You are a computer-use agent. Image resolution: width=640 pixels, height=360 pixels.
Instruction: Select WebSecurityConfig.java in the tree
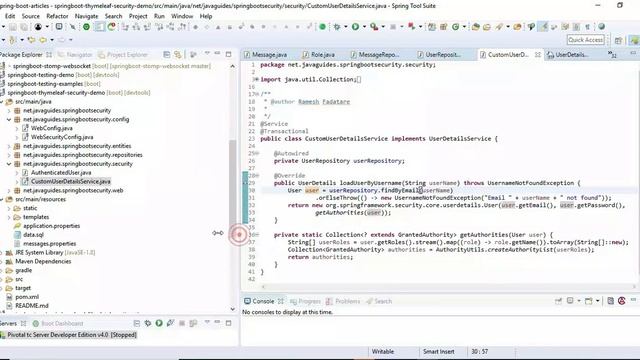62,137
